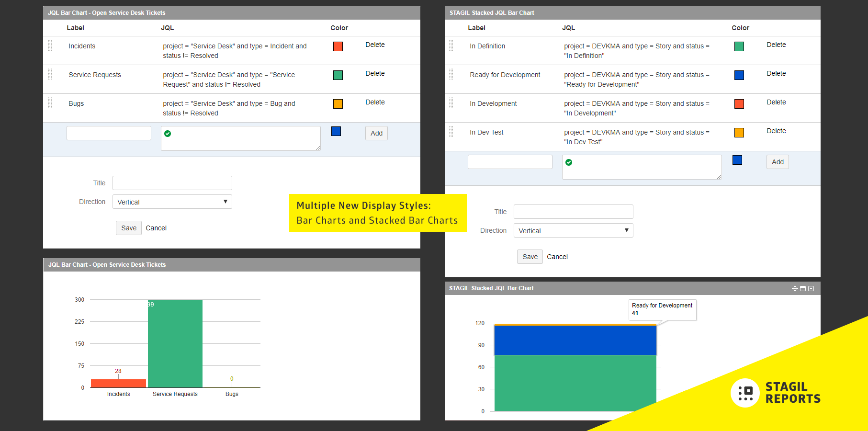
Task: Click the Ready for Development label cell
Action: coord(505,75)
